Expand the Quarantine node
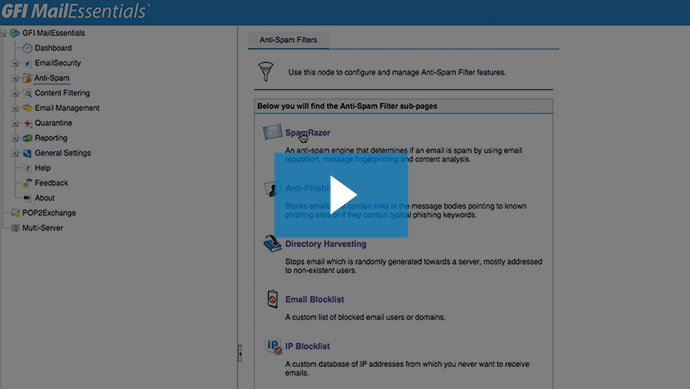 pos(15,123)
